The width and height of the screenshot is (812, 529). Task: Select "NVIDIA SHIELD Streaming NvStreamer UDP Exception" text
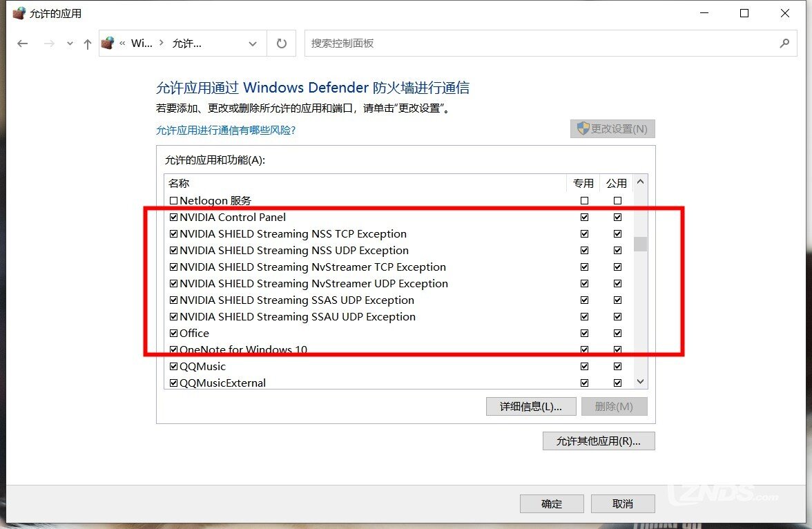coord(313,283)
